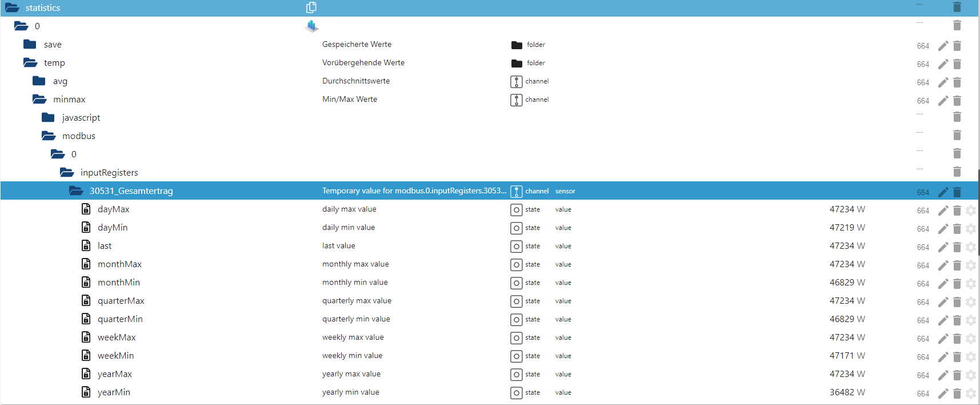Edit the quarterMin state
980x405 pixels.
[x=943, y=320]
